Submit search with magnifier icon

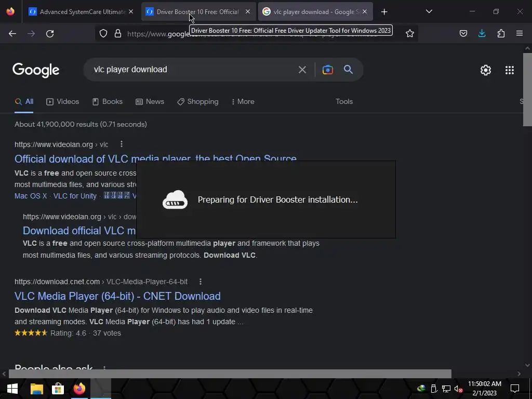348,70
